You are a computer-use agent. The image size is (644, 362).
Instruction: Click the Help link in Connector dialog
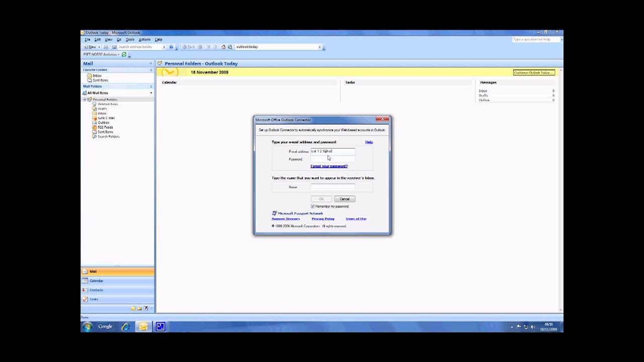[369, 142]
